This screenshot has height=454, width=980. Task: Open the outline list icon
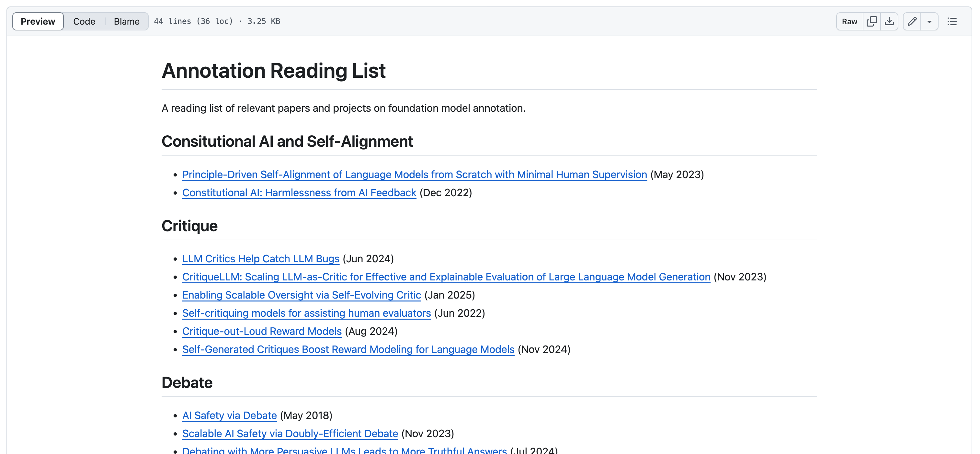tap(952, 21)
